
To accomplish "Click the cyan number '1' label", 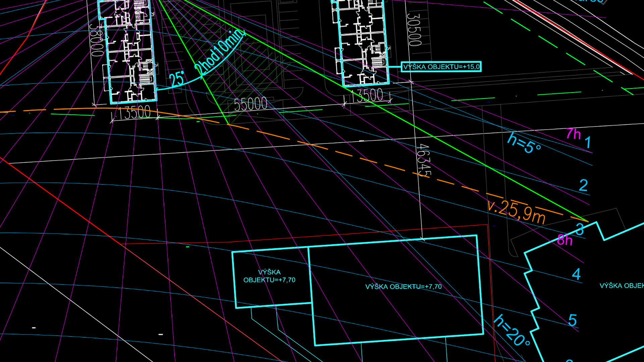I will coord(588,142).
